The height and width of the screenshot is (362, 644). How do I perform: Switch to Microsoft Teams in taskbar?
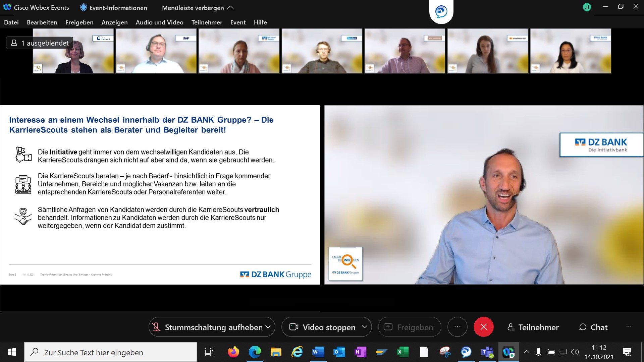[x=487, y=352]
